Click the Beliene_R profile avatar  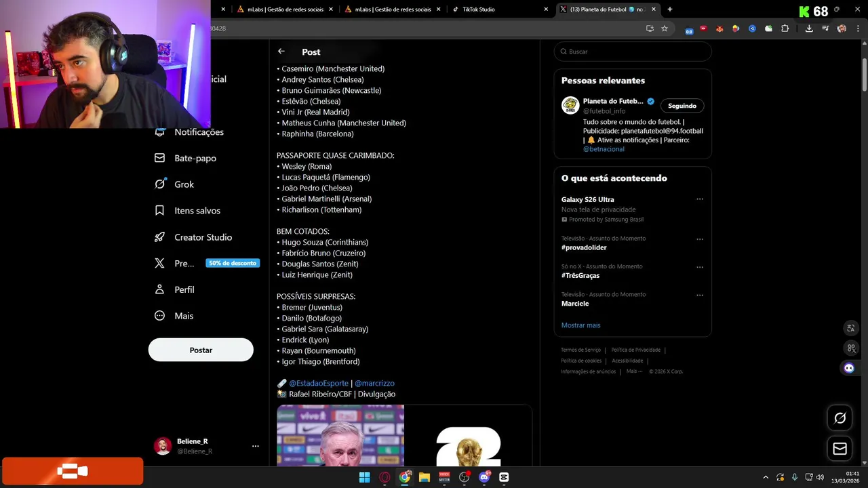click(163, 446)
